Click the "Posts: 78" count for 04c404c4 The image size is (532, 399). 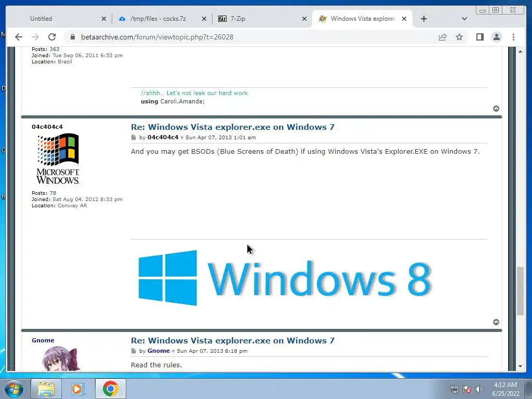click(44, 193)
